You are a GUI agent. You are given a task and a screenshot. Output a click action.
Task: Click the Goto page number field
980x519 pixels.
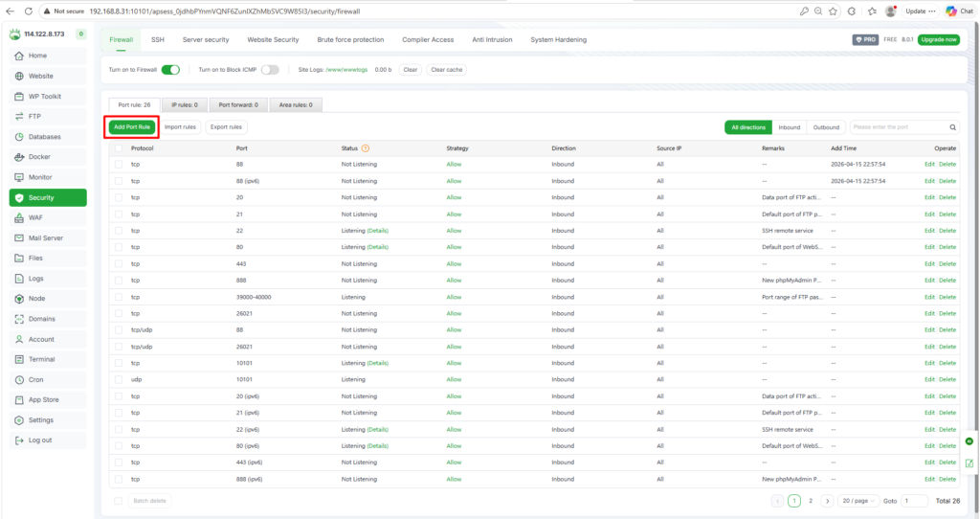pos(914,501)
